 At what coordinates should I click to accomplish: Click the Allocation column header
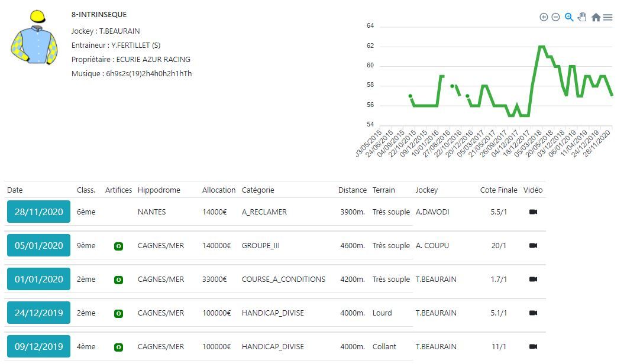coord(218,190)
